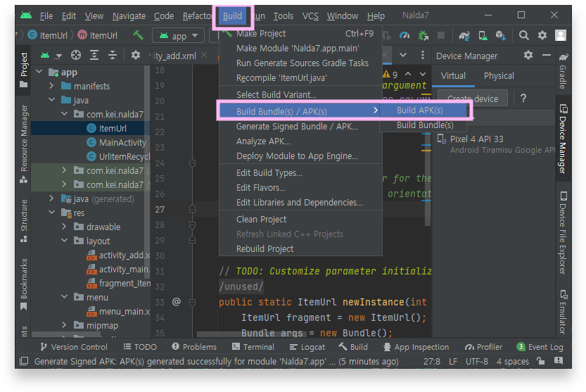The image size is (586, 392).
Task: Click the @ gutter icon on line 33
Action: 177,302
